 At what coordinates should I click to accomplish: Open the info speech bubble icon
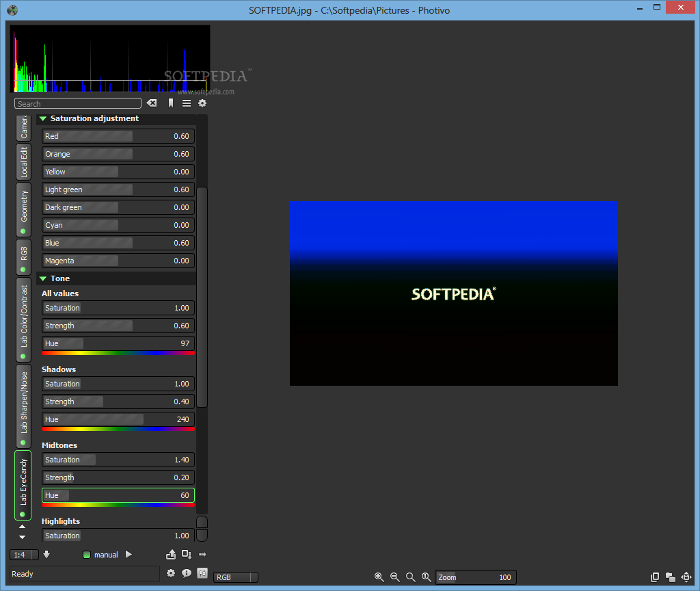pyautogui.click(x=187, y=573)
